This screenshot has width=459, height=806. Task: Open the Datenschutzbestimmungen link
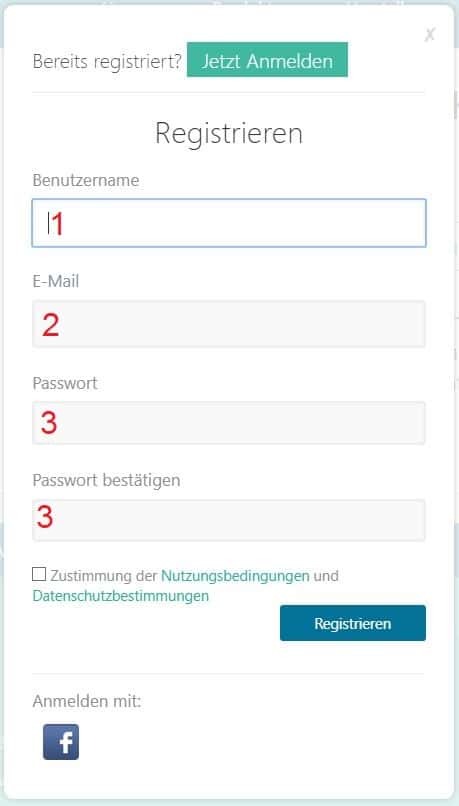[121, 596]
